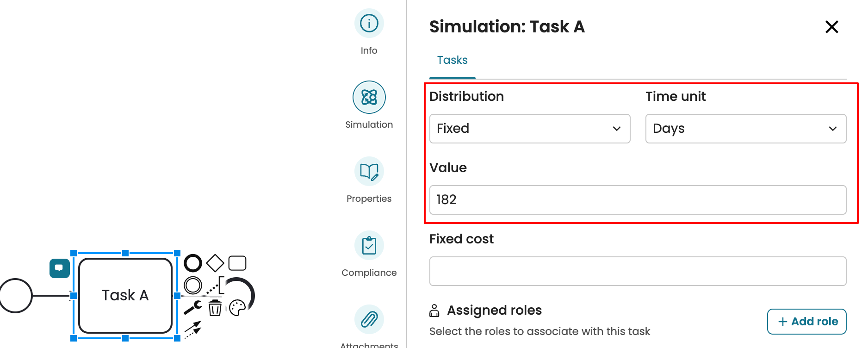
Task: Delete Task A with the trash icon
Action: click(x=215, y=307)
